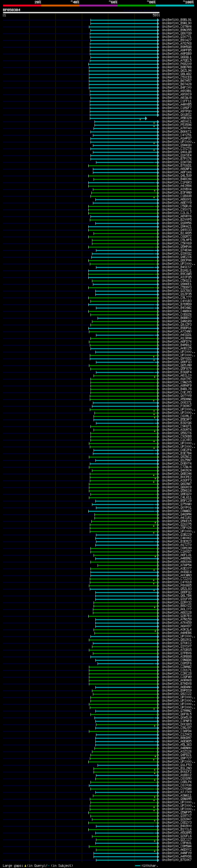Select hit label UniRef100_C6TNV4

(x=176, y=26)
